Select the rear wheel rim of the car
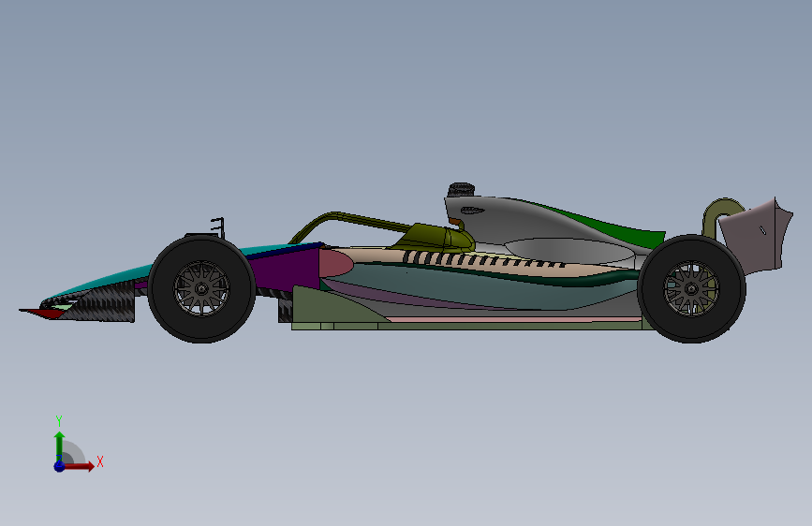The width and height of the screenshot is (812, 526). click(x=691, y=289)
